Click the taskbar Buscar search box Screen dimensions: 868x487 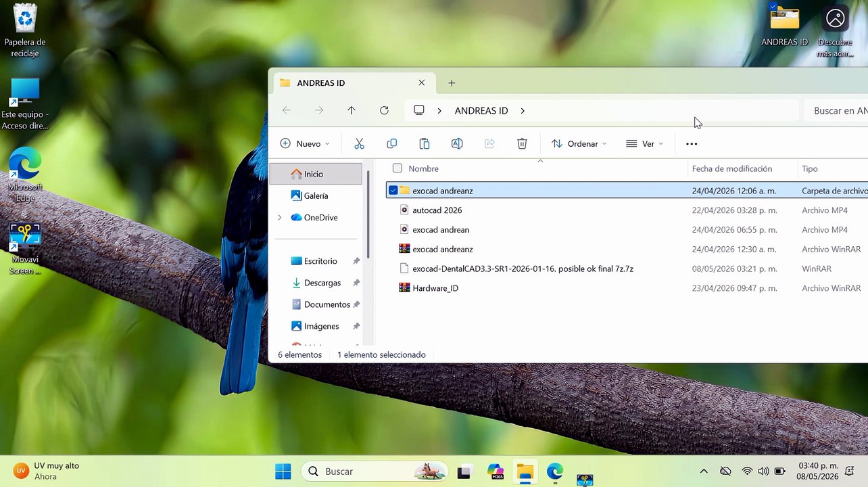(x=375, y=471)
